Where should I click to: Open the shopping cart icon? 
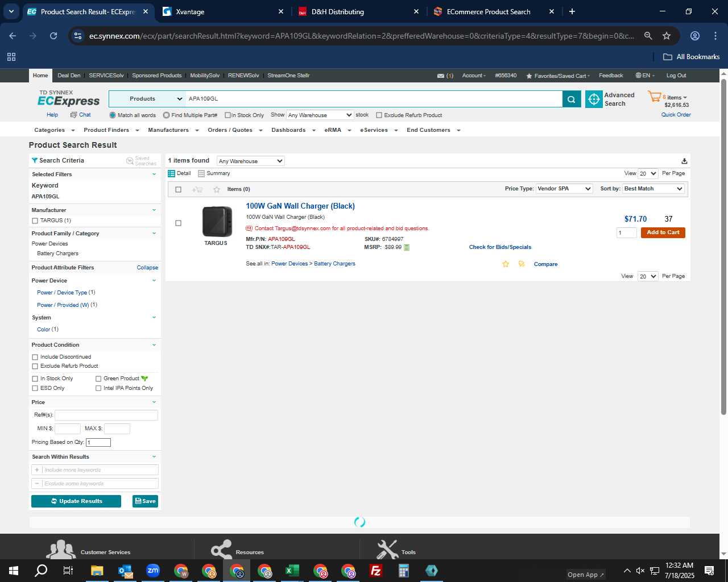(x=655, y=97)
